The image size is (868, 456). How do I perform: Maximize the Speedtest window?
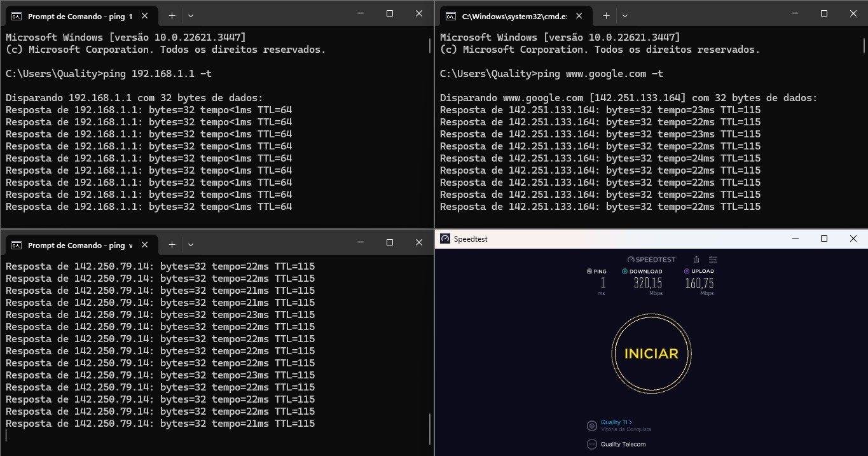(824, 238)
